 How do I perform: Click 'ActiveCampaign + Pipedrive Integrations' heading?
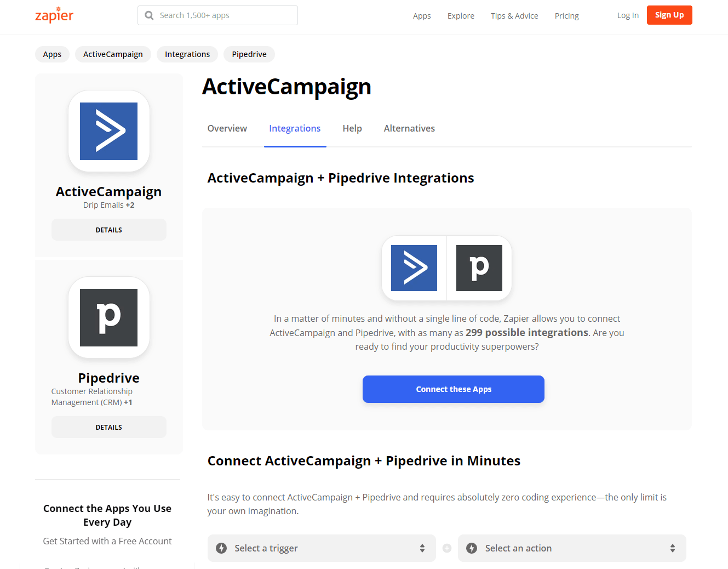pos(341,178)
